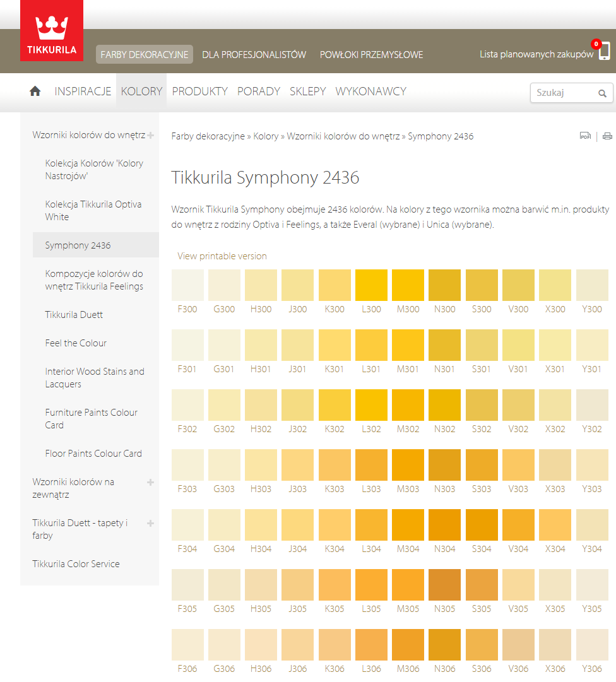Click the 'V302' swatch label

click(518, 429)
